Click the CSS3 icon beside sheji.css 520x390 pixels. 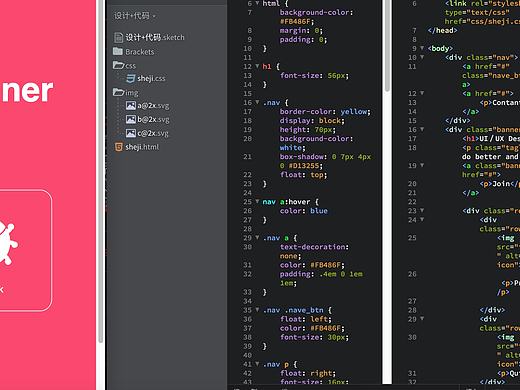pyautogui.click(x=131, y=78)
